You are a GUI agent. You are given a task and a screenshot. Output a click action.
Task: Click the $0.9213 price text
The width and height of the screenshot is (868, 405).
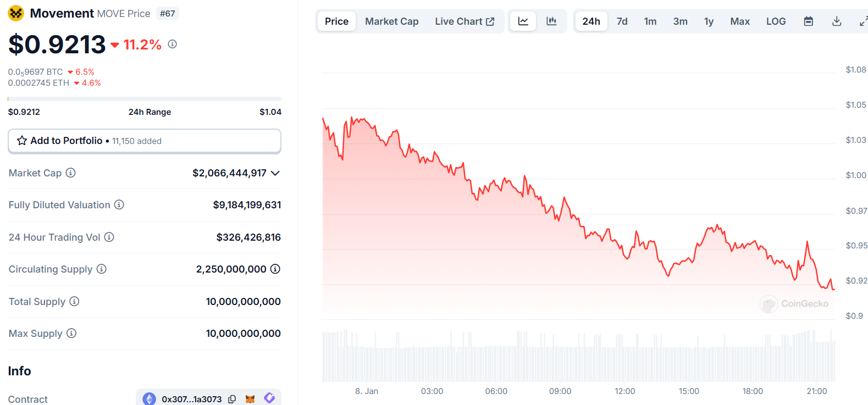click(x=57, y=44)
